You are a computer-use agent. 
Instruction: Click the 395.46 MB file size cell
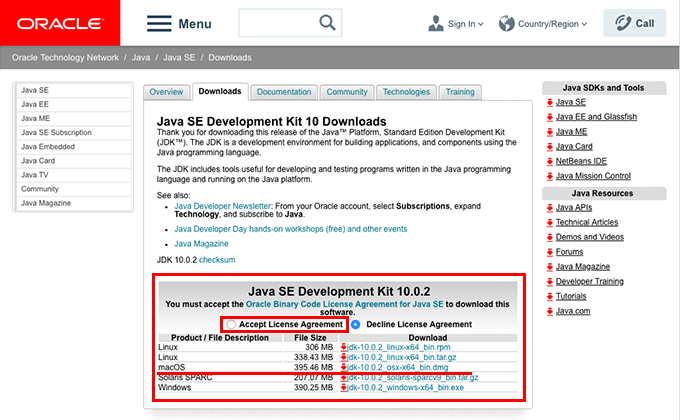click(x=313, y=368)
